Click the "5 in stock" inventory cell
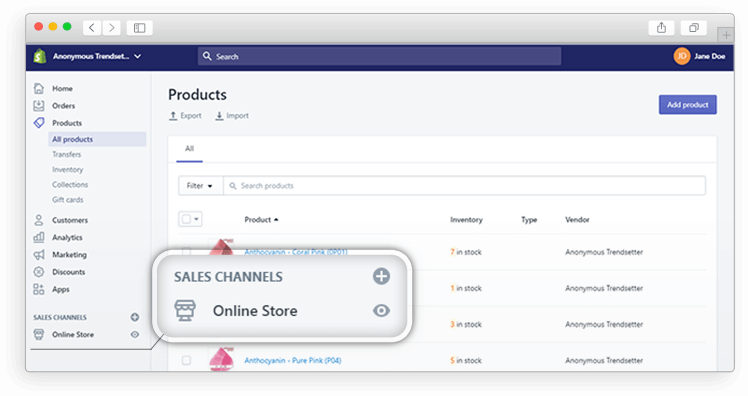This screenshot has height=396, width=748. [466, 360]
